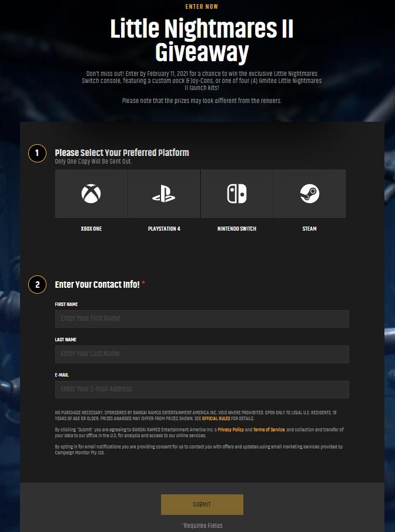Image resolution: width=395 pixels, height=532 pixels.
Task: Open the Privacy Policy link
Action: (230, 430)
